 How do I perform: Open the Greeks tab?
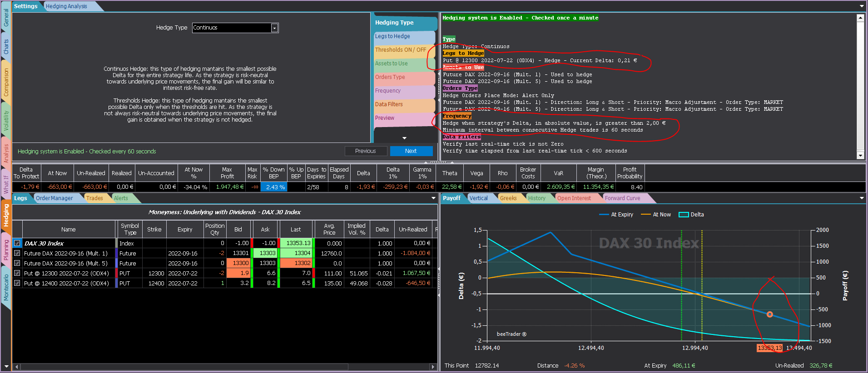508,198
